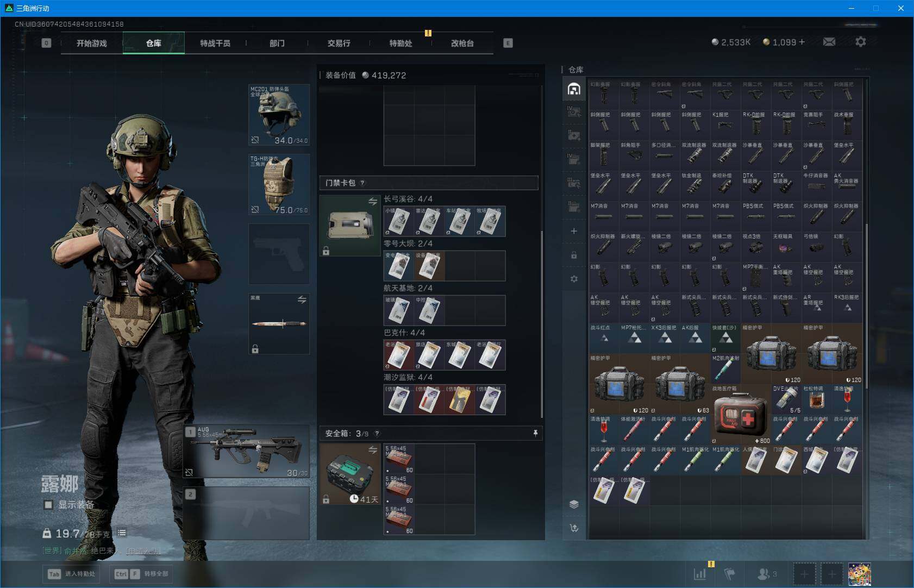Image resolution: width=914 pixels, height=588 pixels.
Task: Select the keycard pack container thumbnail
Action: [x=350, y=226]
